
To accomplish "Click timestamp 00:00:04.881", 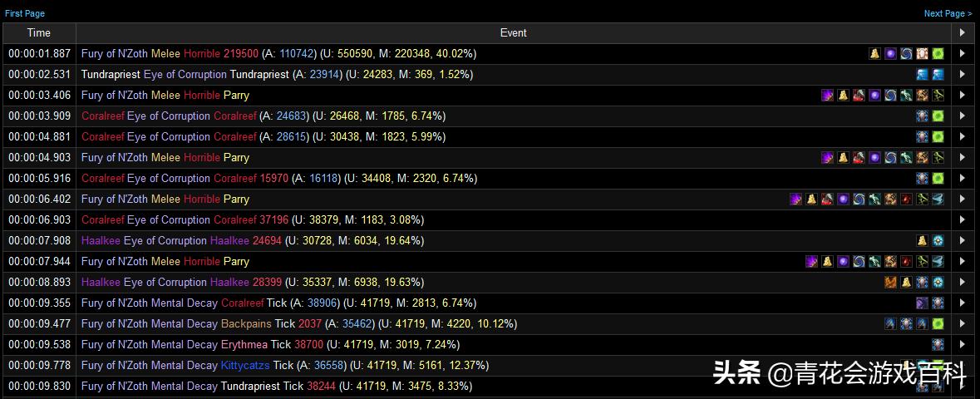I will coord(39,136).
